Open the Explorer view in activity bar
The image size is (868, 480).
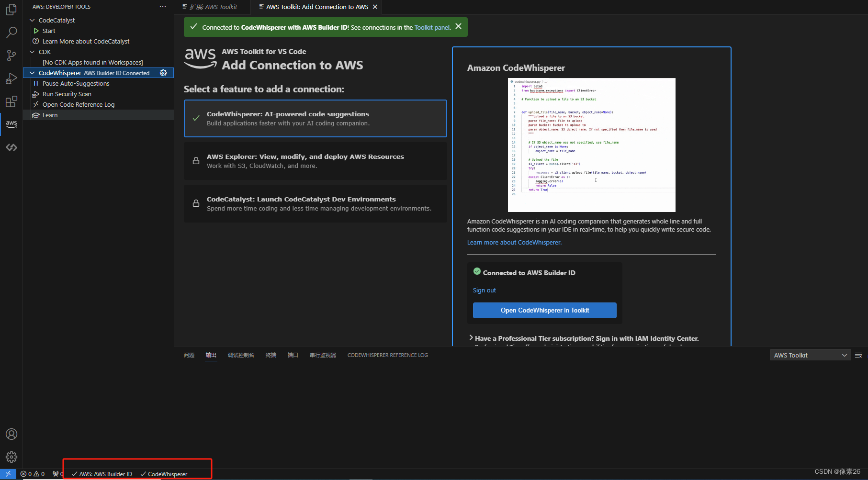tap(11, 10)
